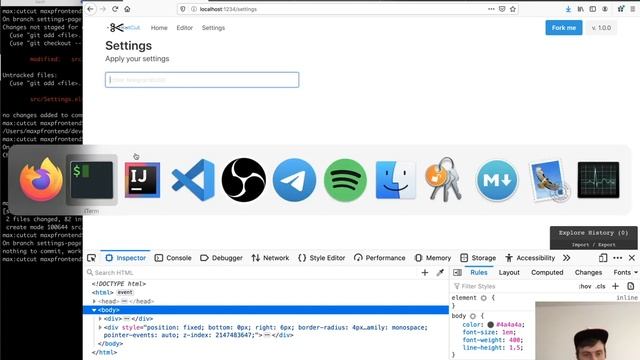Select the Keychain Access keys icon
The height and width of the screenshot is (360, 640).
point(444,180)
